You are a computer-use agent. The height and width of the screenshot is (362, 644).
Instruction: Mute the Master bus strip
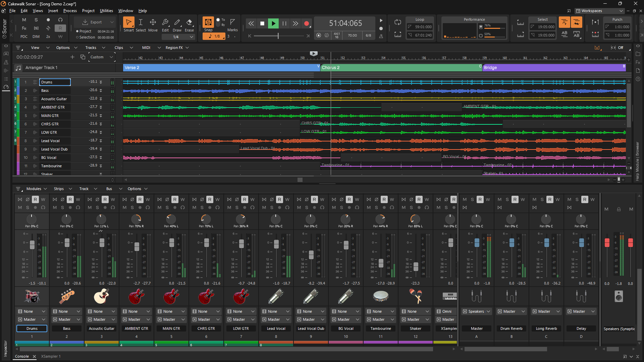pos(465,199)
